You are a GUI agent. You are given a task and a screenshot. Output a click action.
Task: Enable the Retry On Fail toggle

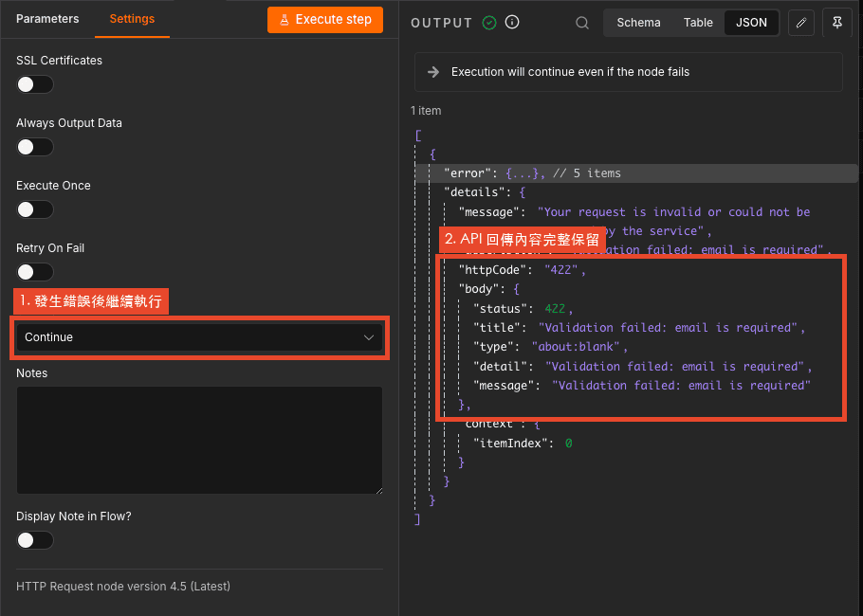pos(35,272)
